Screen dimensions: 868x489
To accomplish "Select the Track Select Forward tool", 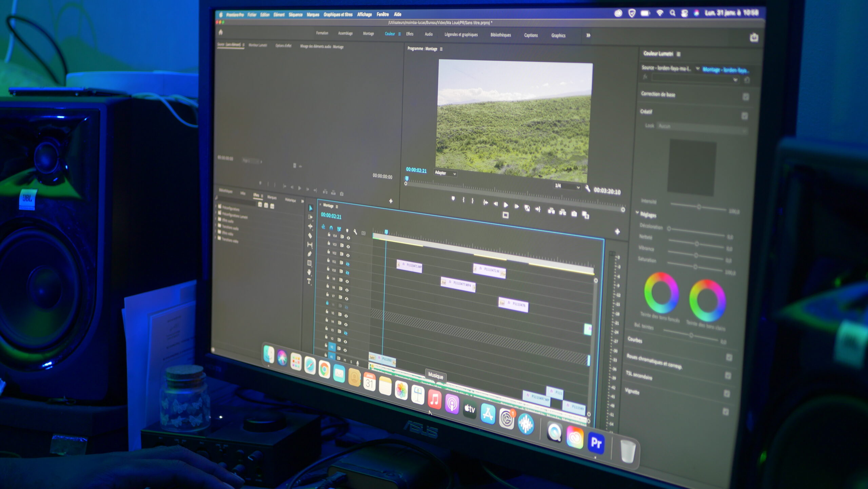I will coord(310,217).
